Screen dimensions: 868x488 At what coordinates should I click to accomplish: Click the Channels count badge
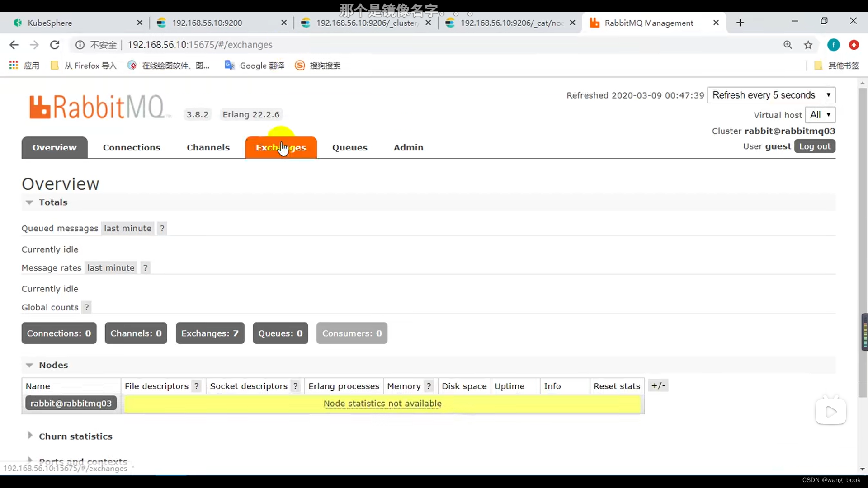tap(136, 333)
